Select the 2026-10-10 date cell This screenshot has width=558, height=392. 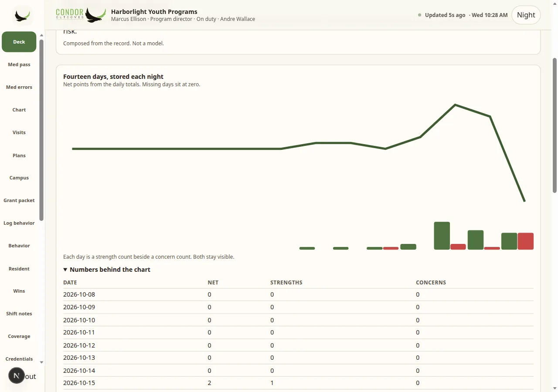79,320
